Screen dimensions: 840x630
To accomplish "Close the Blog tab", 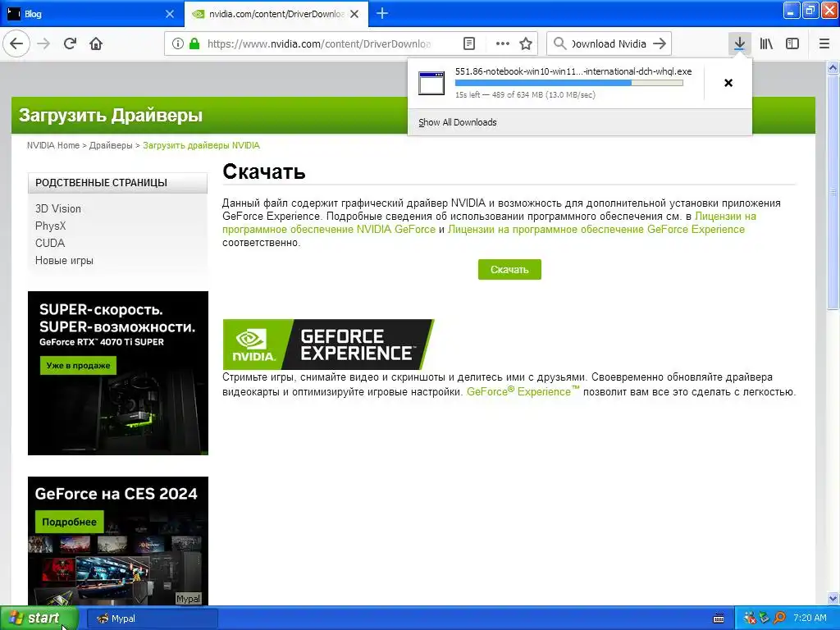I will click(x=170, y=14).
